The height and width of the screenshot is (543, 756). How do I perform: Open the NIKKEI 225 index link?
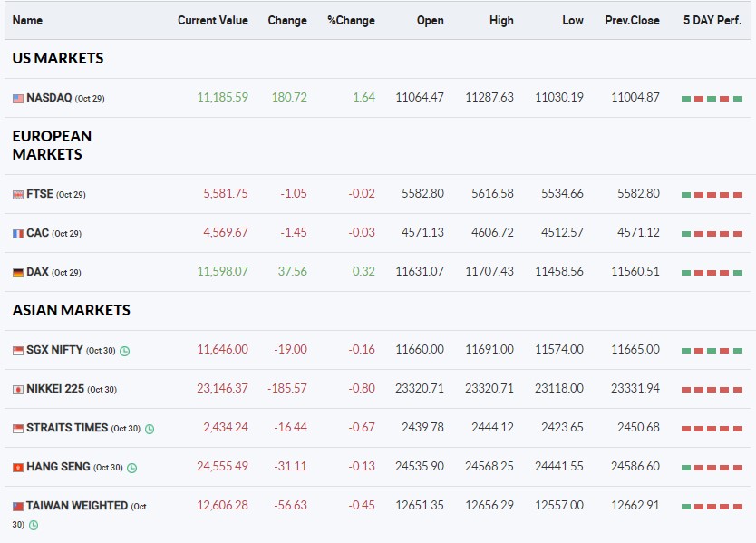[55, 389]
